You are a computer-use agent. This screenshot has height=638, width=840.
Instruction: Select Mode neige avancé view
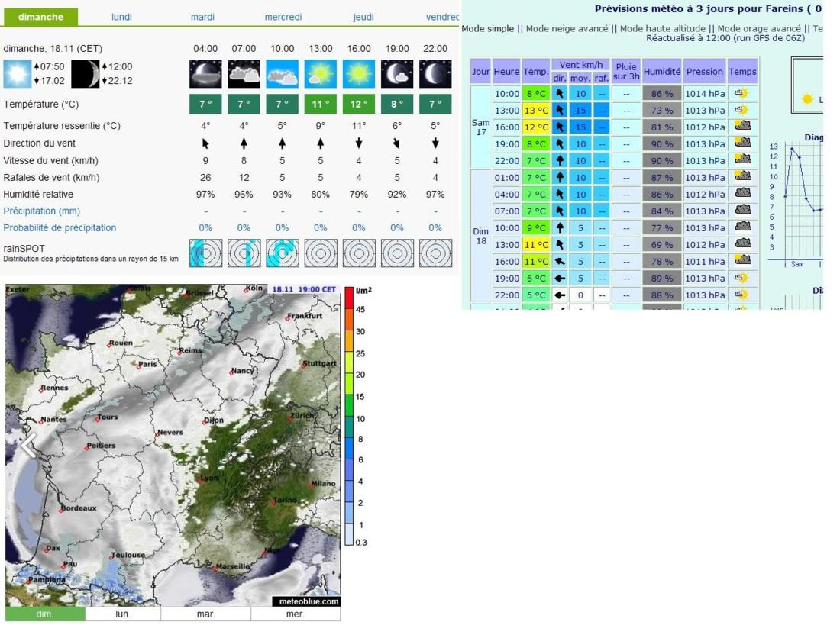coord(567,28)
